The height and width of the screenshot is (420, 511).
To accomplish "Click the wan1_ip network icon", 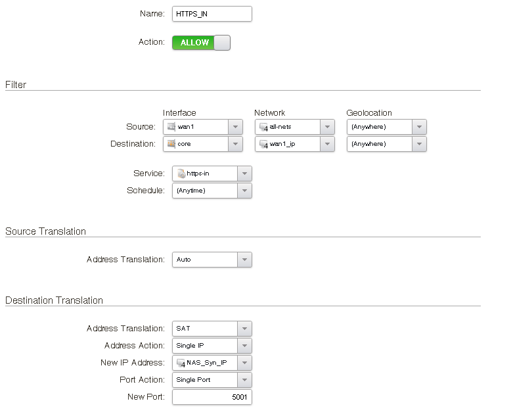I will click(x=263, y=144).
